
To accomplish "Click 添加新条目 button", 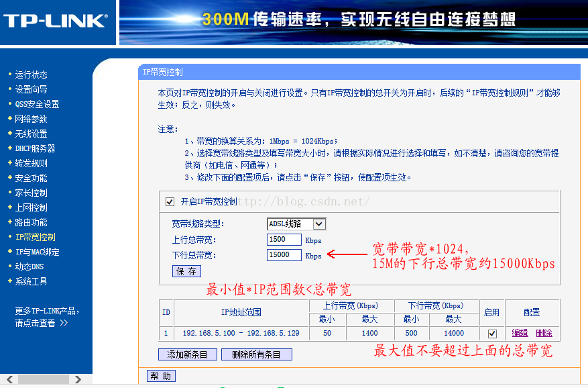I will [x=188, y=354].
